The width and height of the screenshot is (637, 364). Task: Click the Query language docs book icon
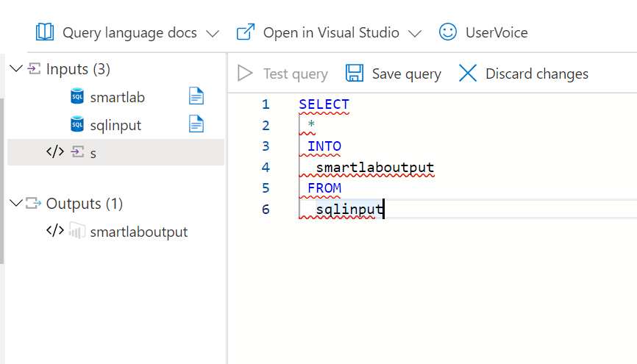point(45,32)
